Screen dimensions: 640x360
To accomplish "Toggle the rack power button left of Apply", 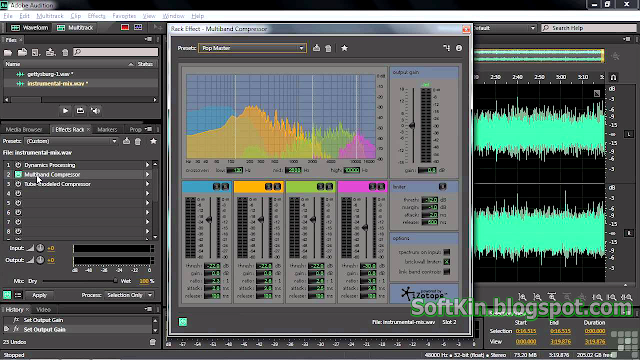I will coord(7,295).
